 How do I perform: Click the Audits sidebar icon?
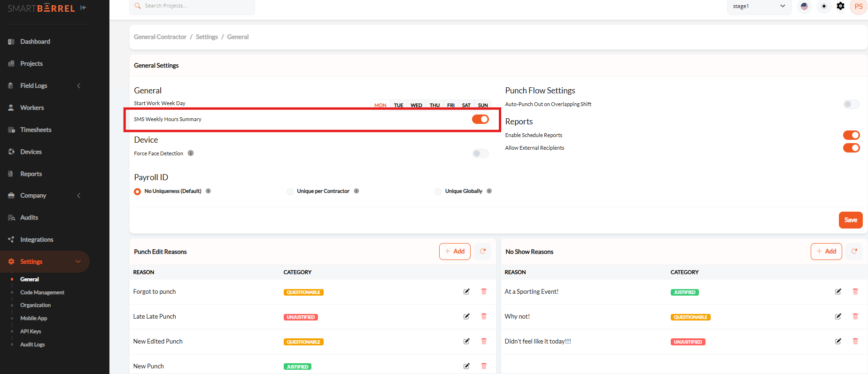(11, 218)
